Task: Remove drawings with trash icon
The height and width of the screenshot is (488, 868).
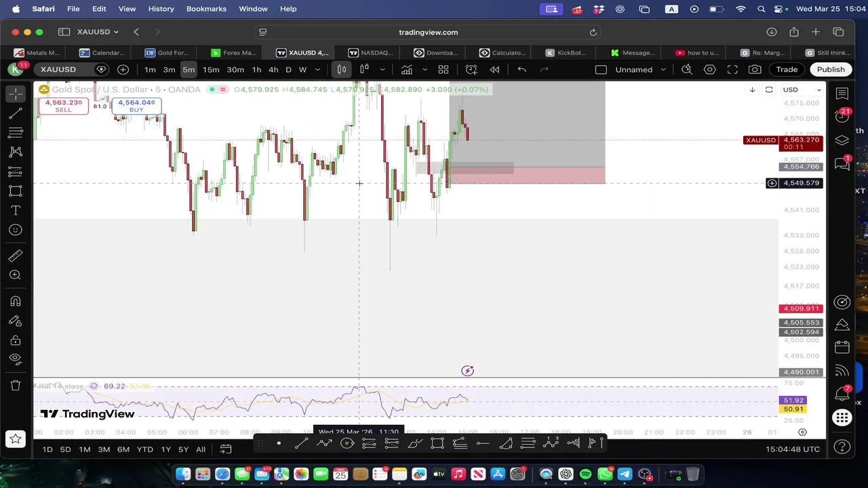Action: click(x=16, y=386)
